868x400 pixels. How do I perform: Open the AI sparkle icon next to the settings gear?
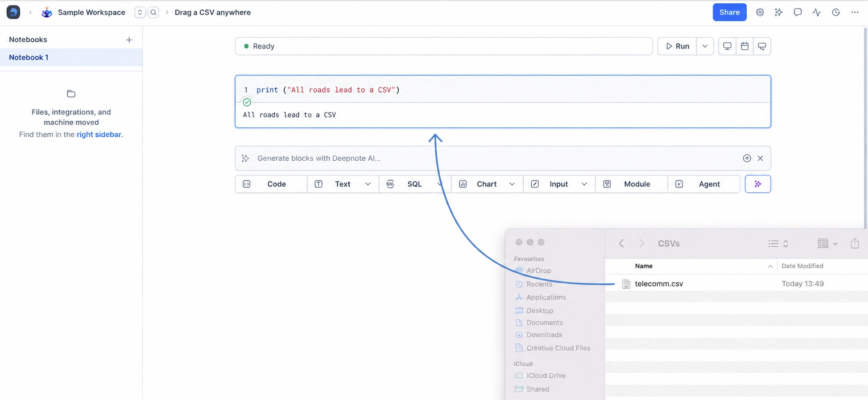pyautogui.click(x=778, y=12)
